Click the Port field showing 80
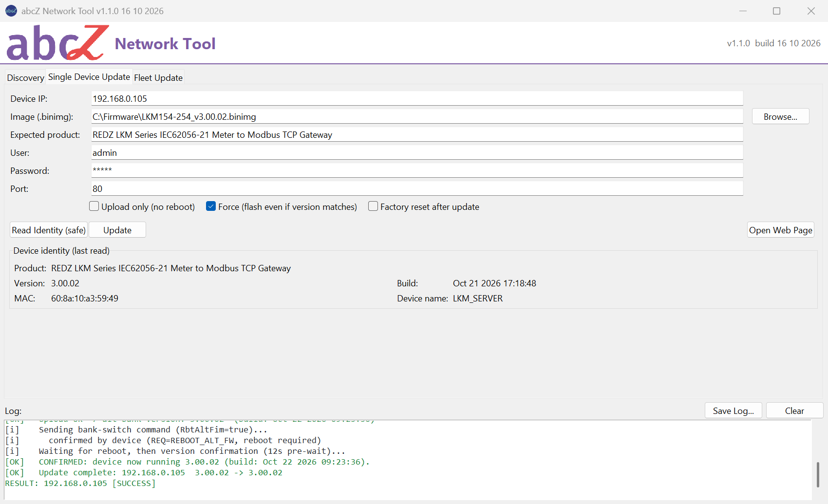828x504 pixels. pos(417,188)
